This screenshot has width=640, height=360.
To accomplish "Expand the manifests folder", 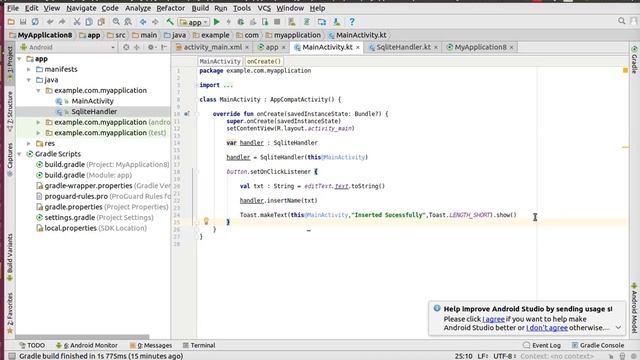I will click(x=29, y=69).
